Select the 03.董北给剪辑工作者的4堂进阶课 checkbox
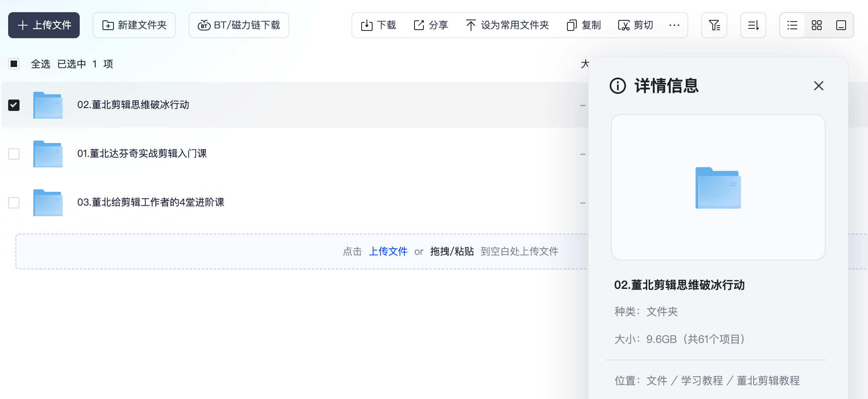 (14, 203)
